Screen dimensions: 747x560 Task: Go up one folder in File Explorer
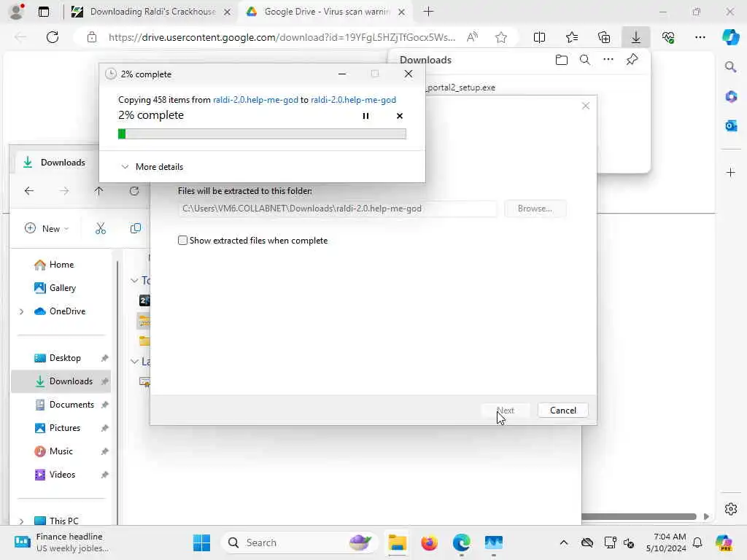[98, 191]
